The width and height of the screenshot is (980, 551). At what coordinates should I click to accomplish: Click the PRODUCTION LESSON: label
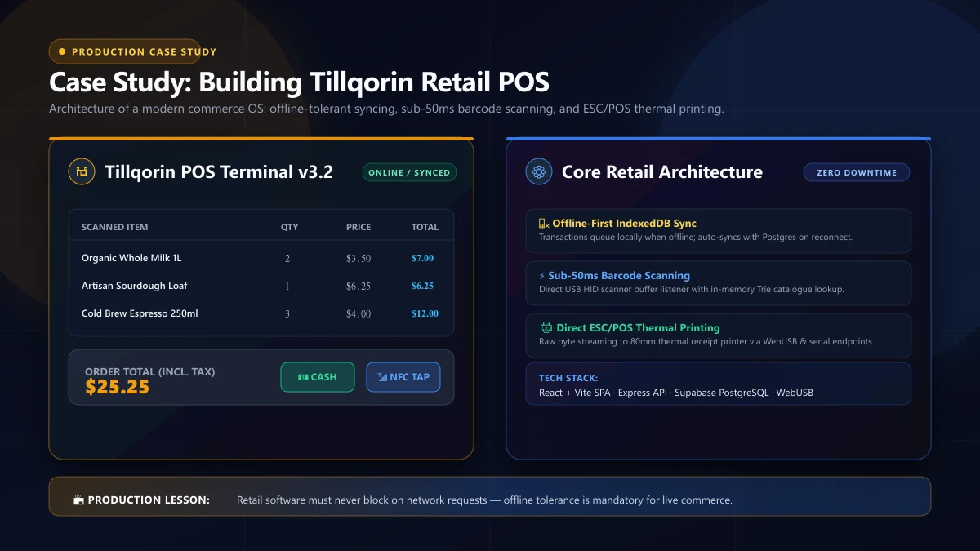(x=149, y=500)
